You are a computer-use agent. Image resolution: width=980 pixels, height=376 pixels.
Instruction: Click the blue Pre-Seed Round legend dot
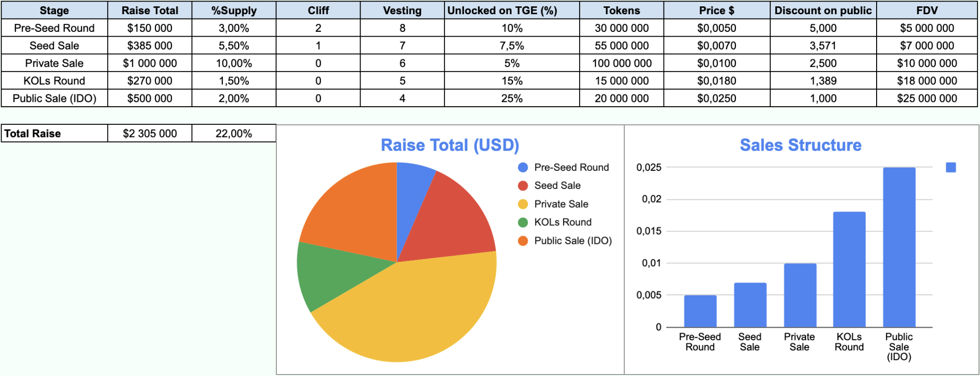tap(523, 167)
